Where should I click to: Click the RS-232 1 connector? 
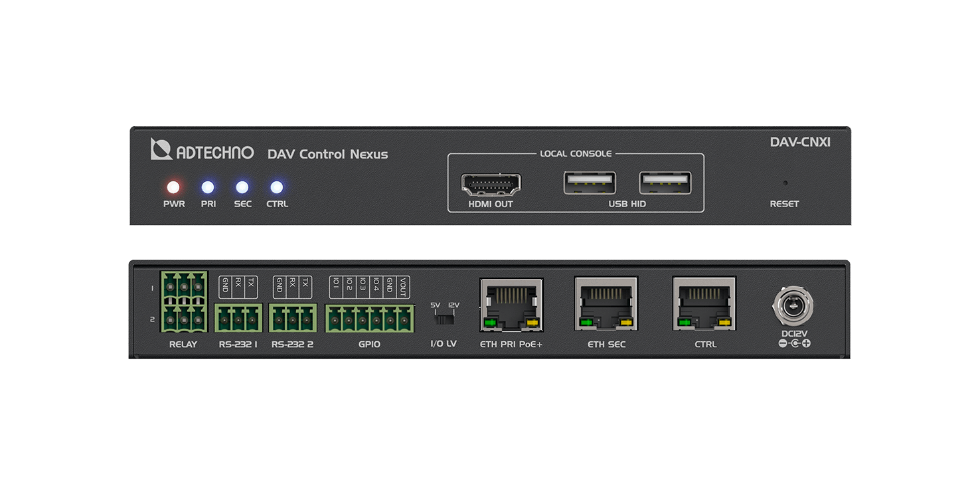(238, 317)
